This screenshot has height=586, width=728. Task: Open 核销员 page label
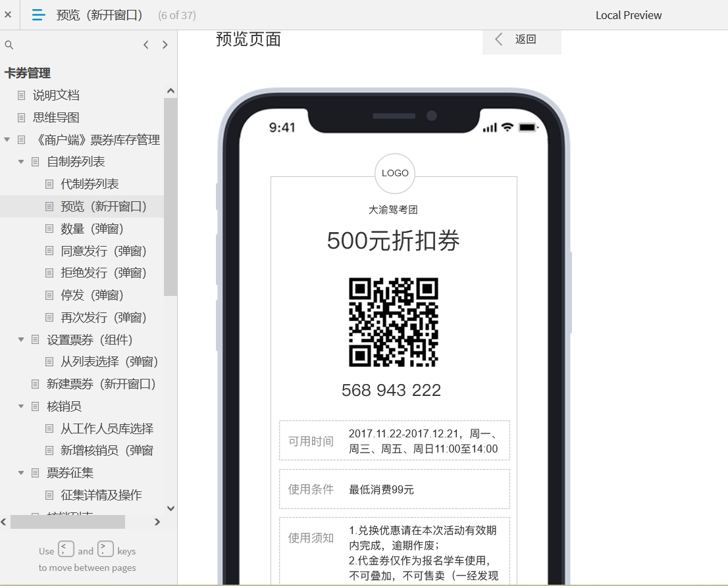pyautogui.click(x=64, y=406)
